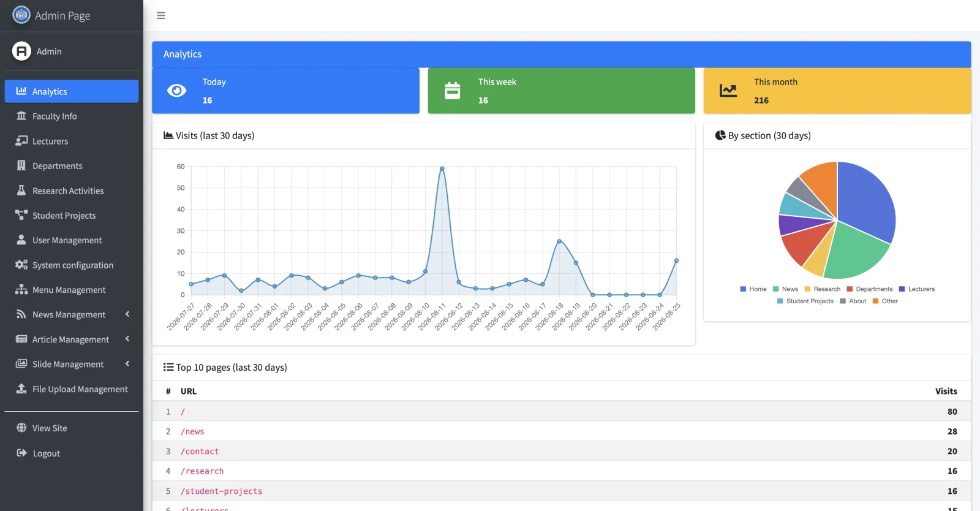
Task: Click the Research Activities flask icon
Action: (21, 190)
